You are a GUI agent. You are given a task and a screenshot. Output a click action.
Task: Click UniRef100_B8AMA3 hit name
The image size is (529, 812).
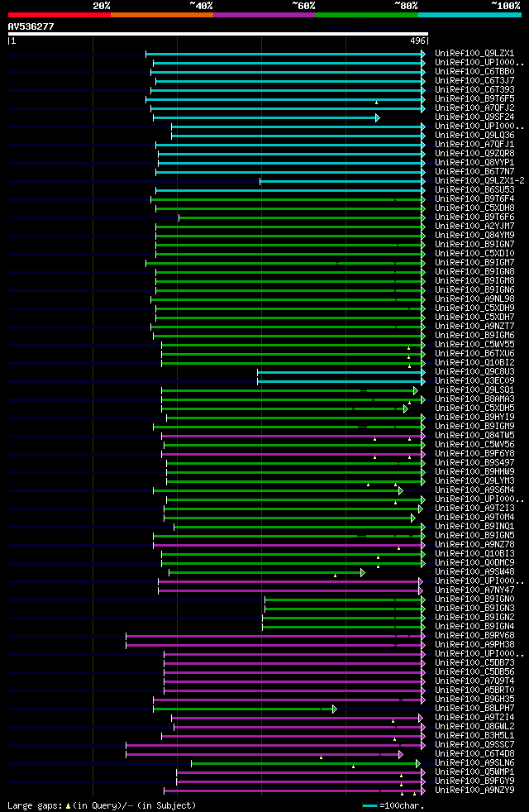tap(474, 399)
